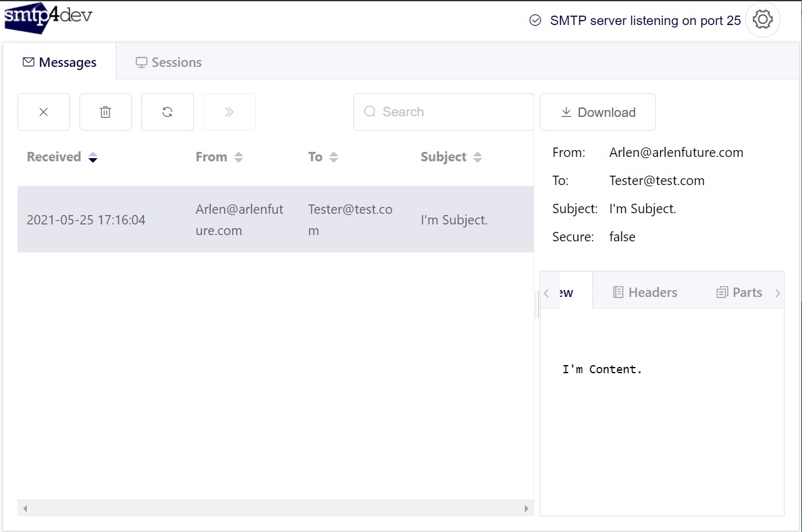
Task: Refresh the message list
Action: coord(167,112)
